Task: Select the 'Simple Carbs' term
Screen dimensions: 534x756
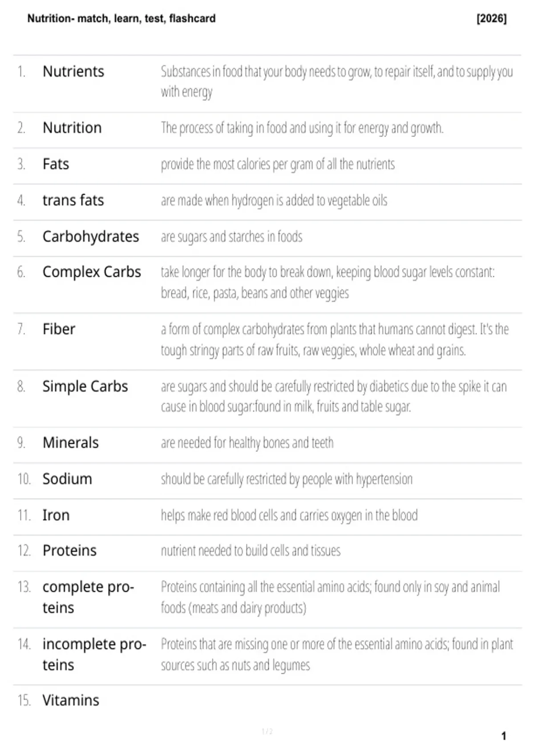Action: point(85,386)
